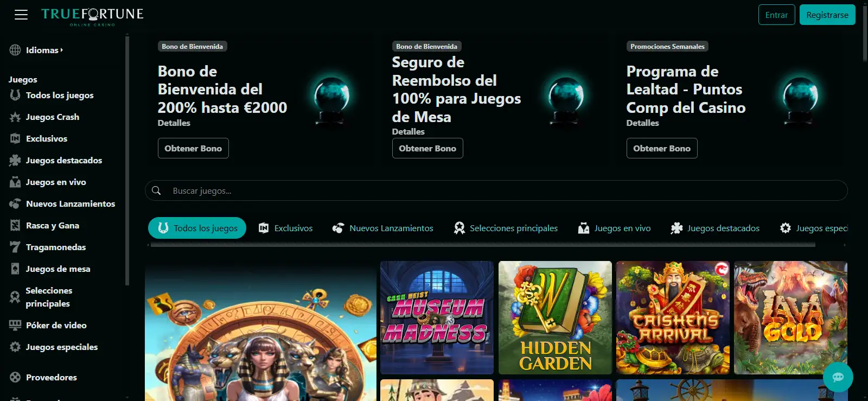Screen dimensions: 868x401
Task: Select the Juegos en vivo tab
Action: 615,228
